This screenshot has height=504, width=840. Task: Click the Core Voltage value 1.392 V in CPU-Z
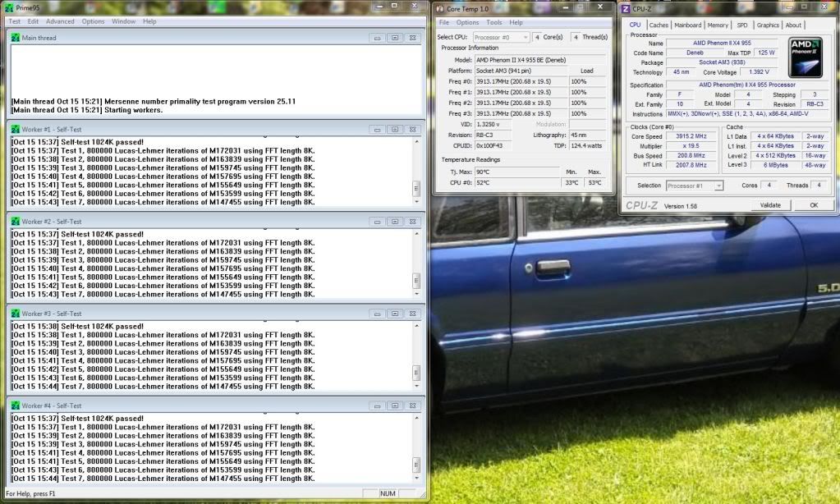tap(759, 71)
